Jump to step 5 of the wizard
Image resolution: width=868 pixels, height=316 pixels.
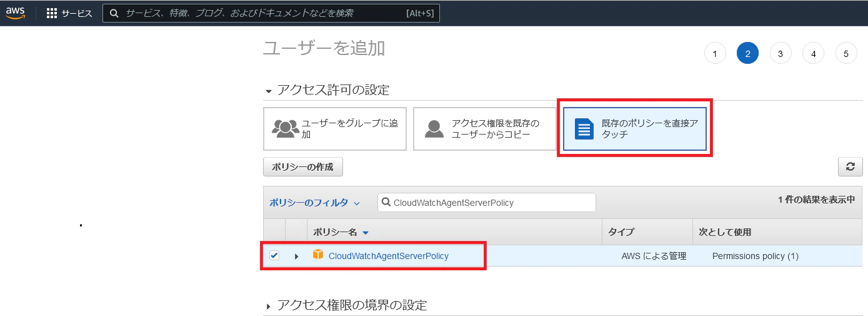pos(846,54)
